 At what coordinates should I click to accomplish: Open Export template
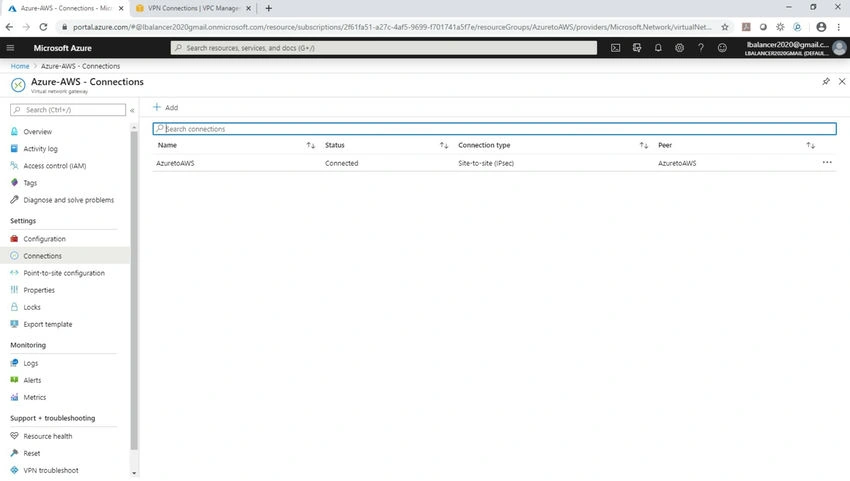[47, 324]
